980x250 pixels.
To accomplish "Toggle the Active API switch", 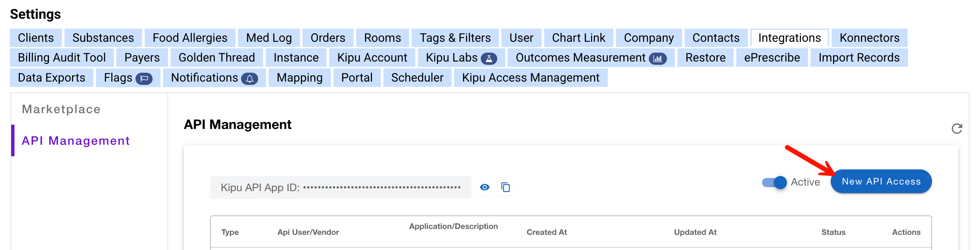I will [x=774, y=182].
